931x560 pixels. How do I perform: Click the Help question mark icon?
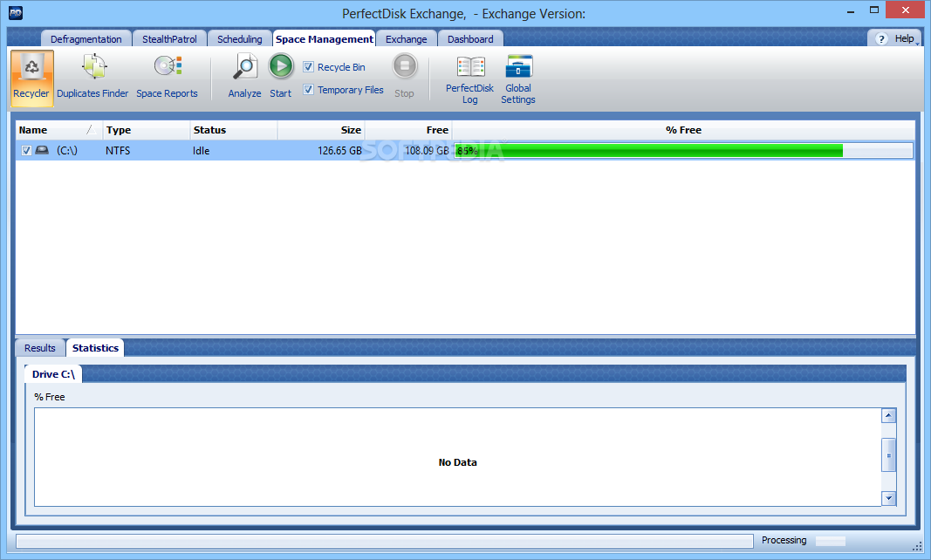pos(882,39)
